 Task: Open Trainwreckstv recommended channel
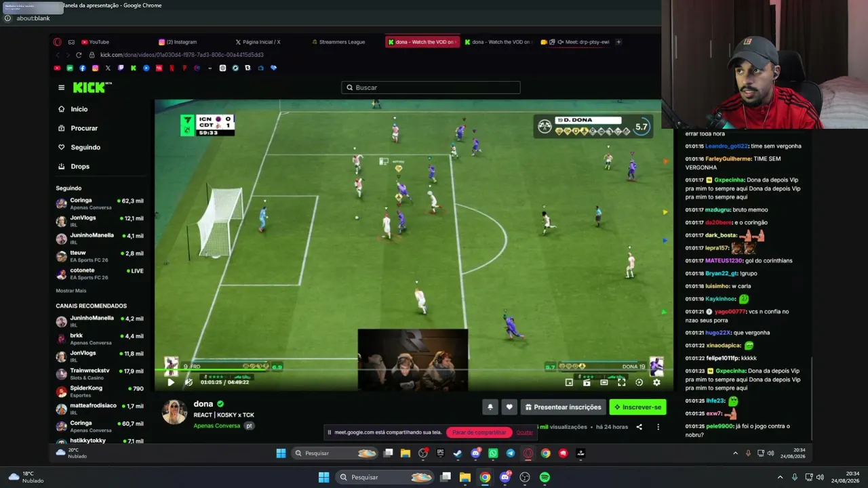click(x=100, y=374)
